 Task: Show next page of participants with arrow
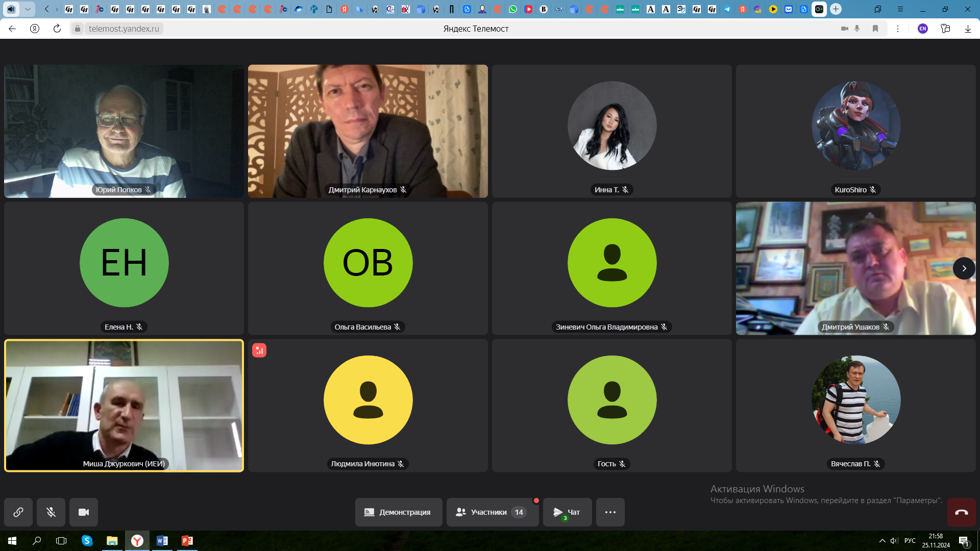(x=964, y=268)
